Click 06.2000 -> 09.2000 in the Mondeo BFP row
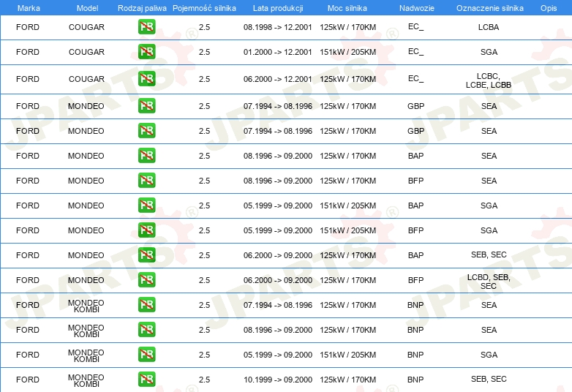This screenshot has width=572, height=392. point(278,280)
